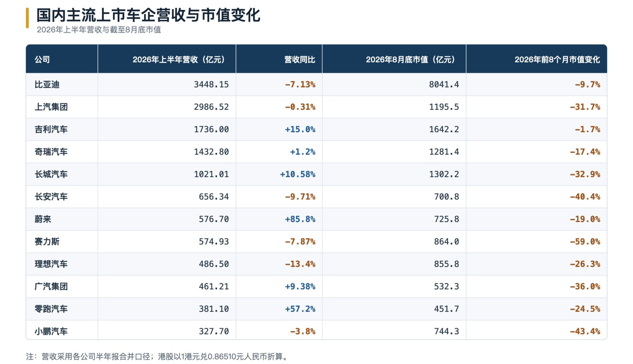633x364 pixels.
Task: Select 上汽集团 revenue value 2986.52
Action: coord(211,107)
